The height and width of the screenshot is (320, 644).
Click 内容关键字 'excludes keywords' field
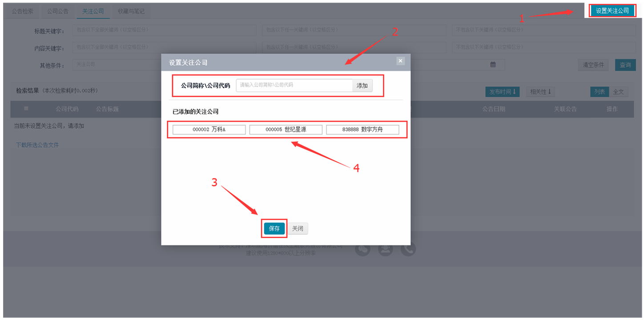(x=544, y=47)
